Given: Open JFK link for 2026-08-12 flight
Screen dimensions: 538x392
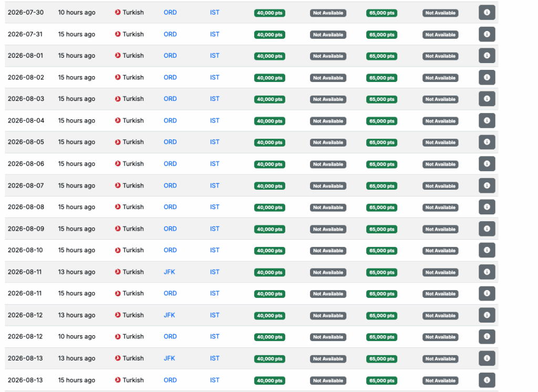Looking at the screenshot, I should pos(169,315).
